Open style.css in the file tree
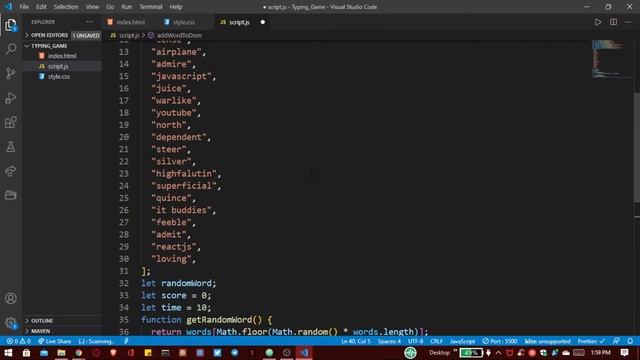The image size is (640, 360). click(58, 76)
